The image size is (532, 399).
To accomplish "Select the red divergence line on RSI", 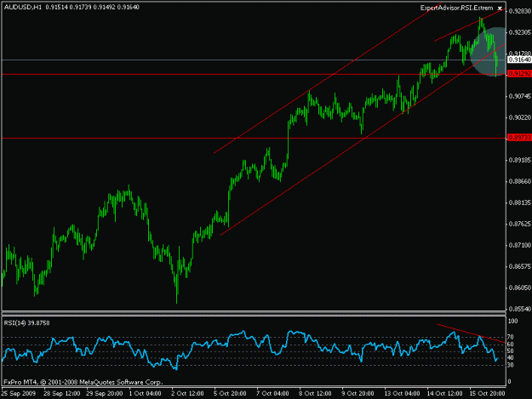I will click(x=472, y=333).
